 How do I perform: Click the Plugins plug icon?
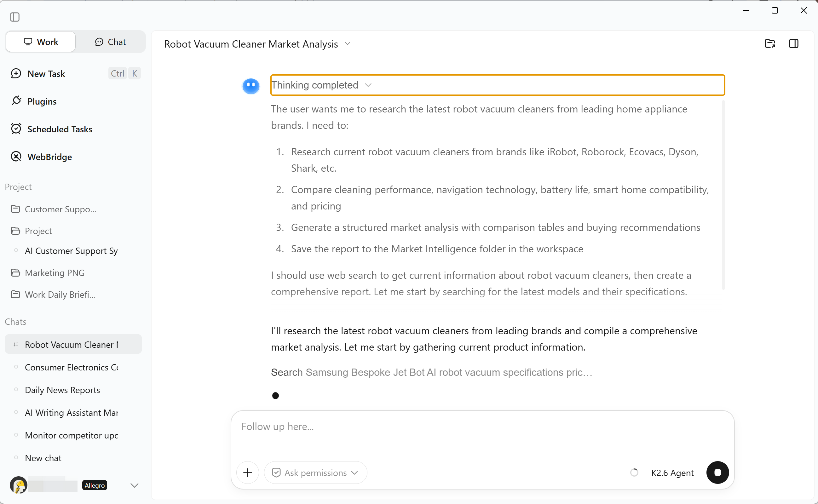[16, 101]
